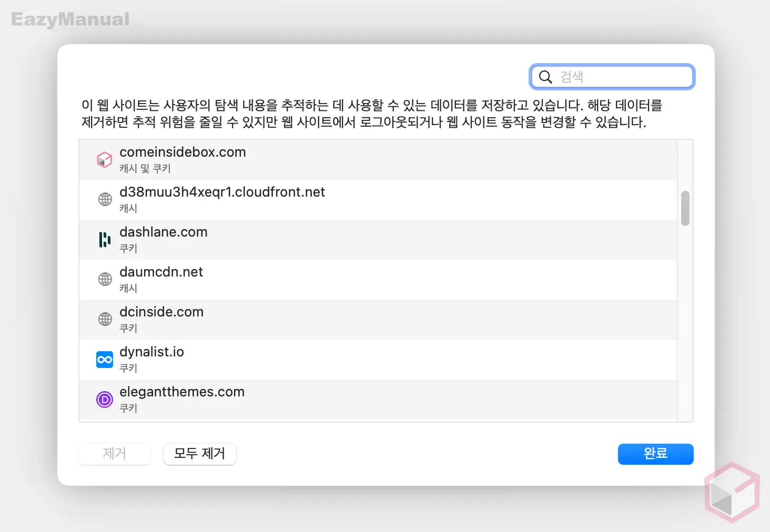Click the website list scrollbar thumb

tap(685, 208)
